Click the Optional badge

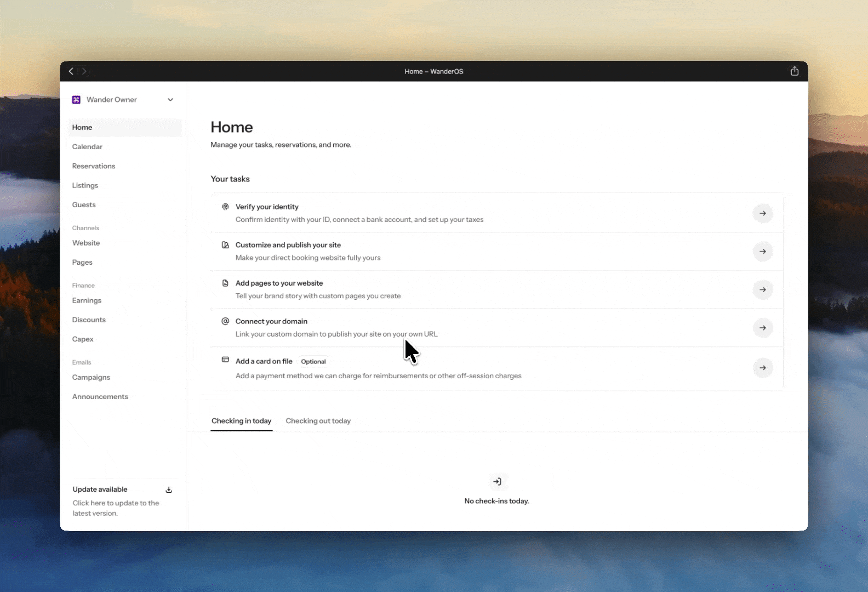(313, 361)
